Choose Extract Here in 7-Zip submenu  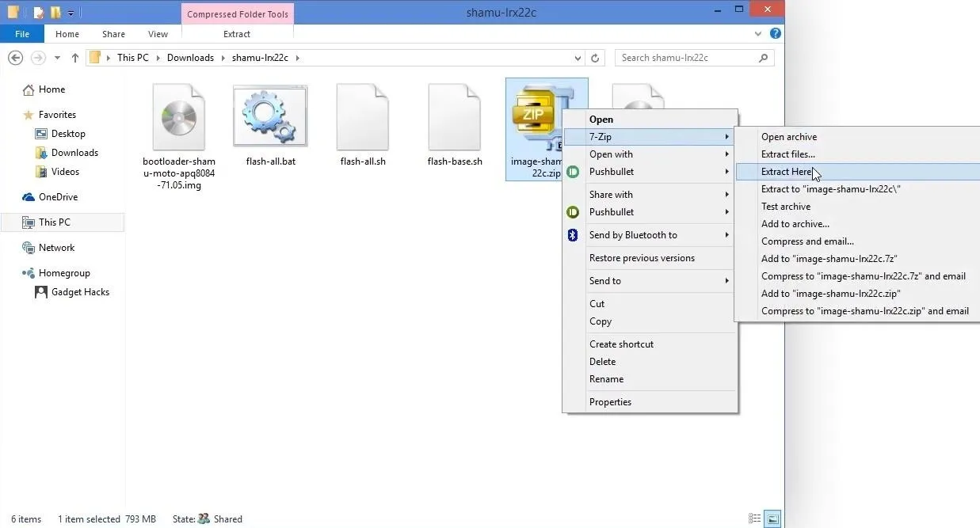tap(858, 172)
